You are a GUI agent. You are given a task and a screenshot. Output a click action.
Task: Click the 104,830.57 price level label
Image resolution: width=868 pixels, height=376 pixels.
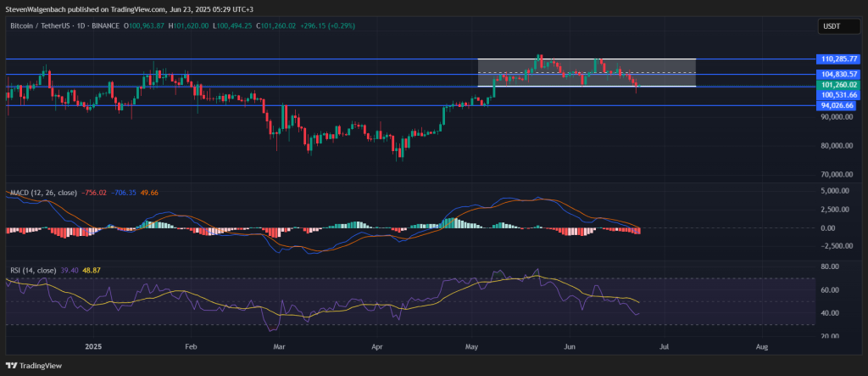point(839,75)
